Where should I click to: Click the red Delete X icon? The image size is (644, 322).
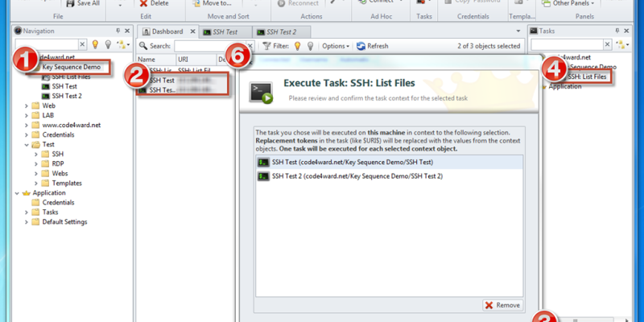[142, 3]
